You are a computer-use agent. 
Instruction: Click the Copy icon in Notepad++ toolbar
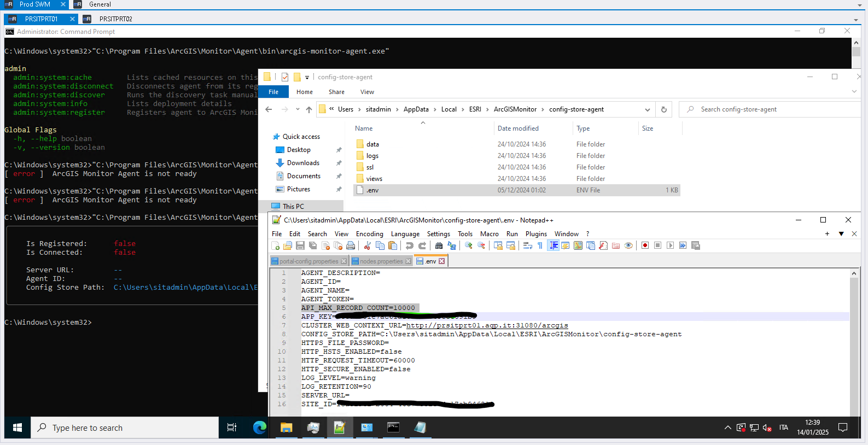380,246
